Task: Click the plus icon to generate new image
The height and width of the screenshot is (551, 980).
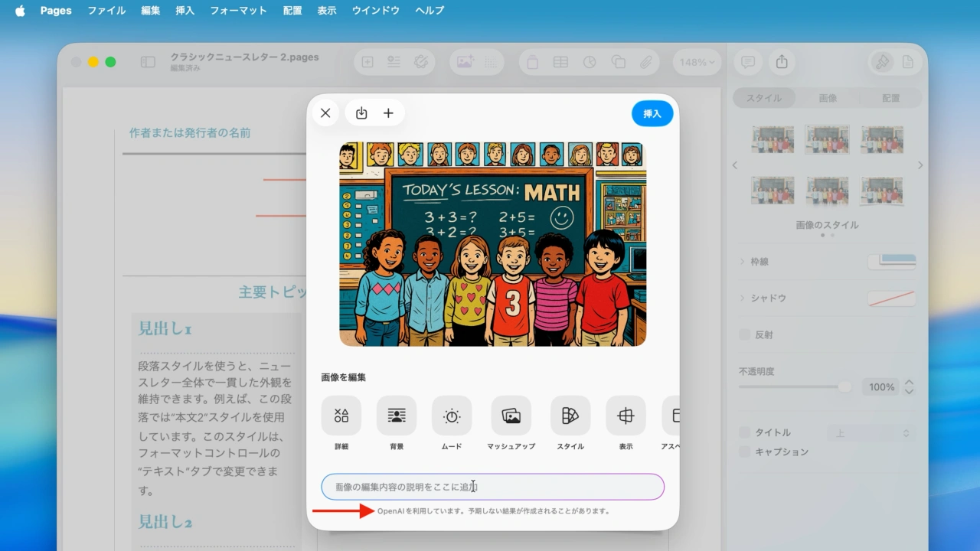Action: point(388,112)
